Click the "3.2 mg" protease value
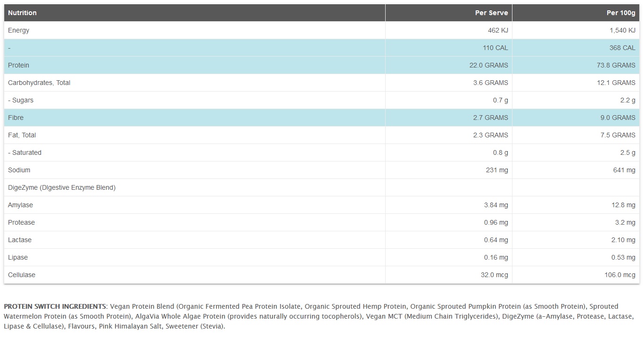 pos(624,222)
